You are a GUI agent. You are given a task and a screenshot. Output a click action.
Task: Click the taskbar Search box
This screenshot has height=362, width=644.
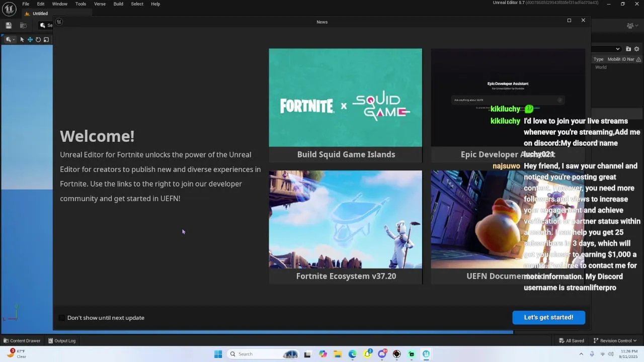tap(263, 354)
